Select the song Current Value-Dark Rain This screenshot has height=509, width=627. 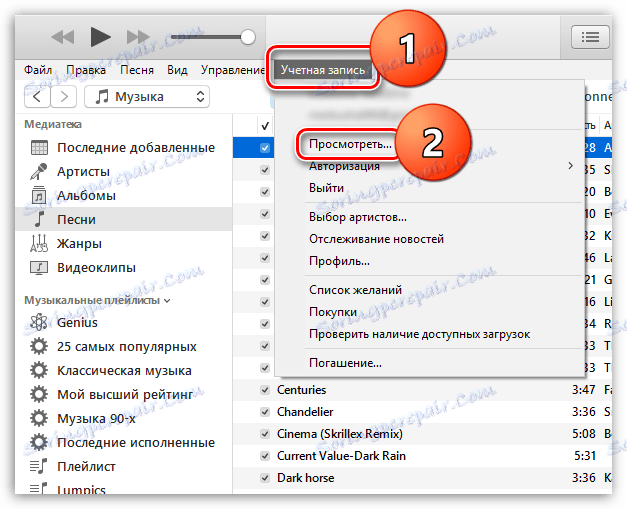[341, 456]
